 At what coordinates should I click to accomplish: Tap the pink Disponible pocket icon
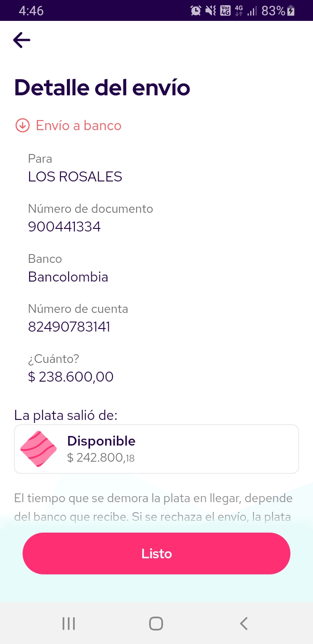[x=38, y=449]
